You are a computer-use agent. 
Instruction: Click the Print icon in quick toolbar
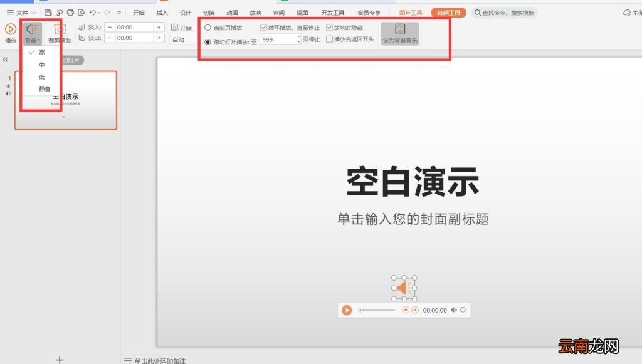tap(70, 13)
